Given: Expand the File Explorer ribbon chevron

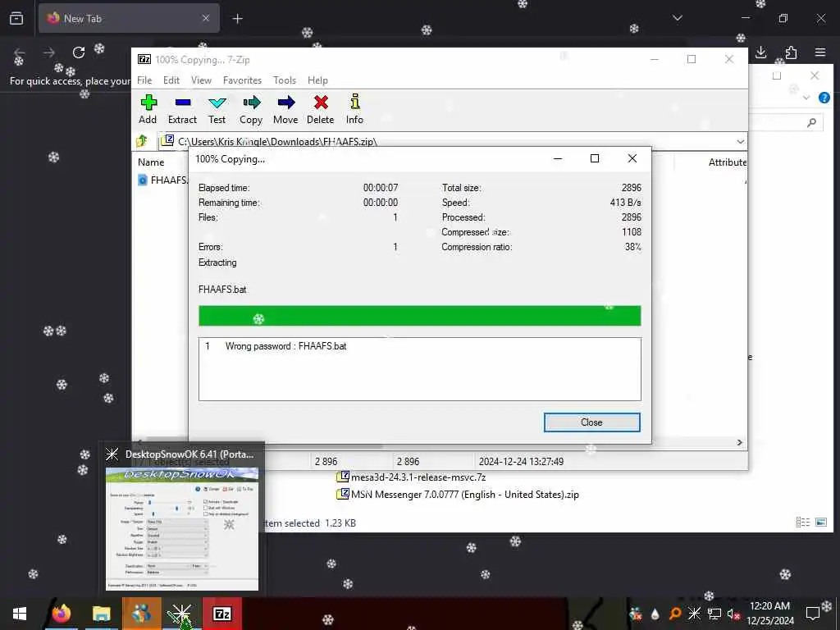Looking at the screenshot, I should [x=806, y=98].
